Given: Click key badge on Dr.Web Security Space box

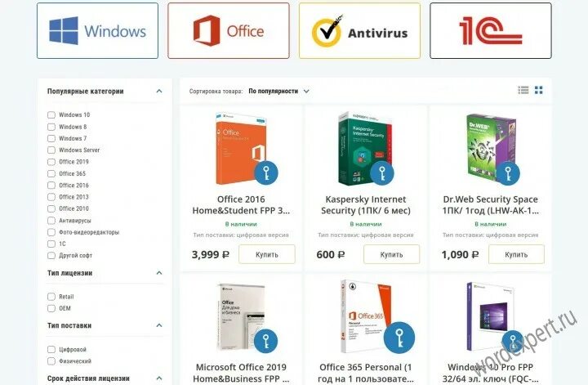Looking at the screenshot, I should [x=508, y=173].
